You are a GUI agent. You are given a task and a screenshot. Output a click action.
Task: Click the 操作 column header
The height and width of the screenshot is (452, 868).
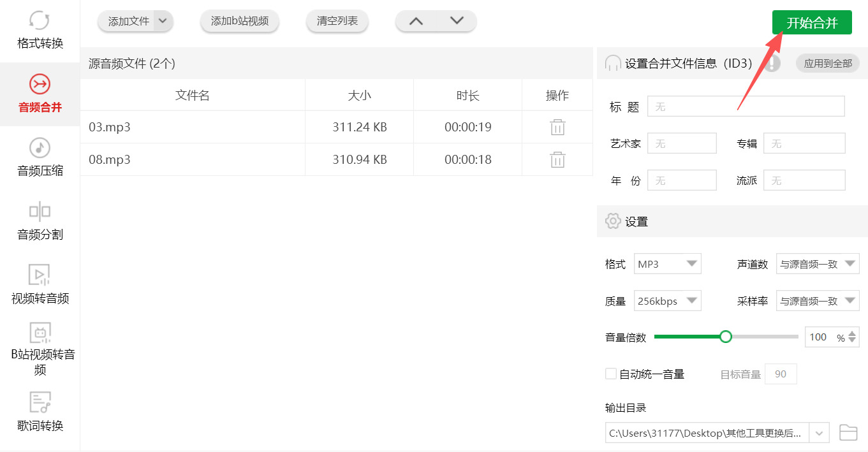557,95
